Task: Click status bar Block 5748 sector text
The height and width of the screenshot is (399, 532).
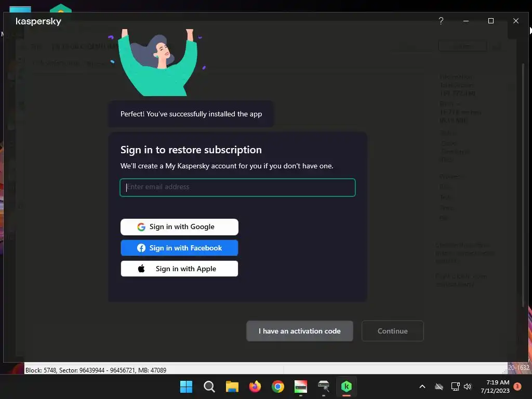Action: click(x=96, y=370)
